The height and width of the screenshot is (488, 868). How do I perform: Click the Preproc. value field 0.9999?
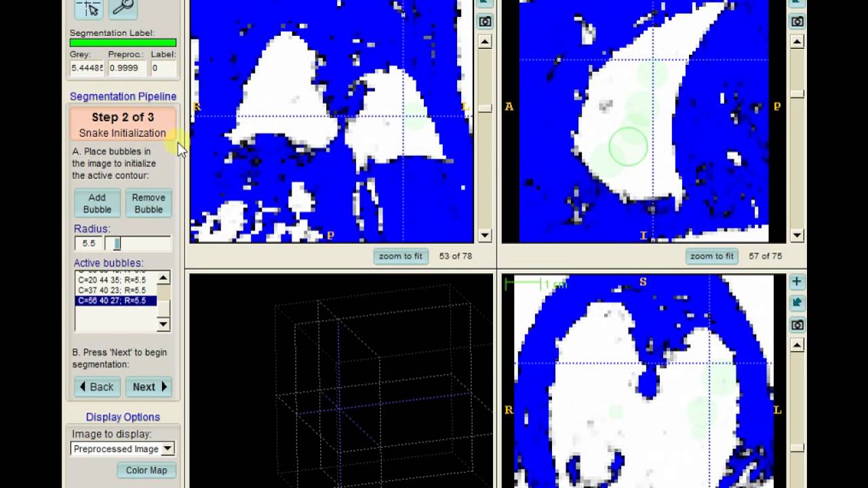[126, 68]
